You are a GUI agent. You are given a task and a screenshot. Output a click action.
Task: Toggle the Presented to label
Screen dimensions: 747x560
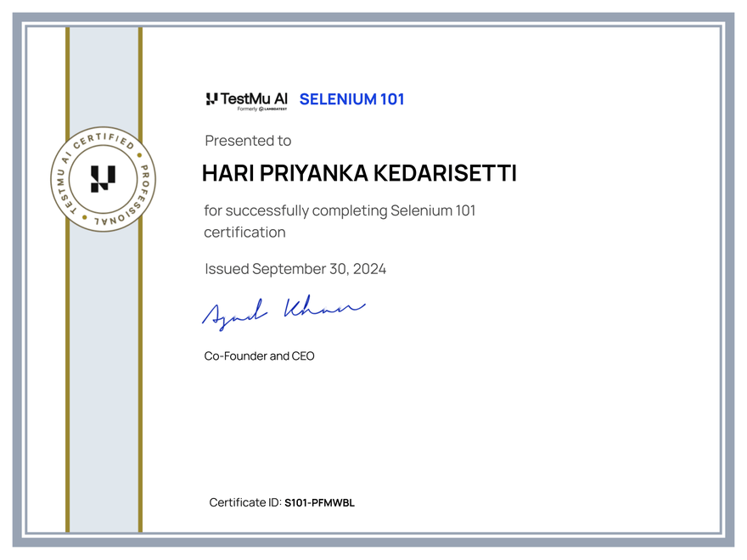(248, 141)
